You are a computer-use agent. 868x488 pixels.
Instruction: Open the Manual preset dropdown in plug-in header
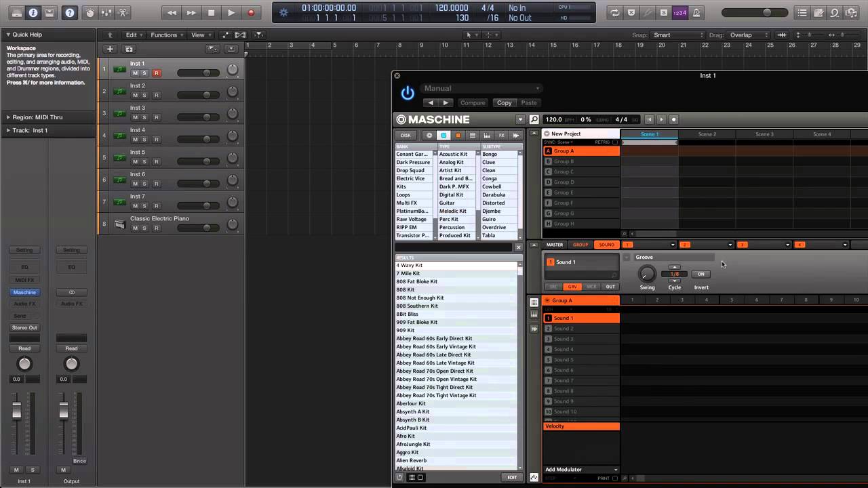pos(481,88)
